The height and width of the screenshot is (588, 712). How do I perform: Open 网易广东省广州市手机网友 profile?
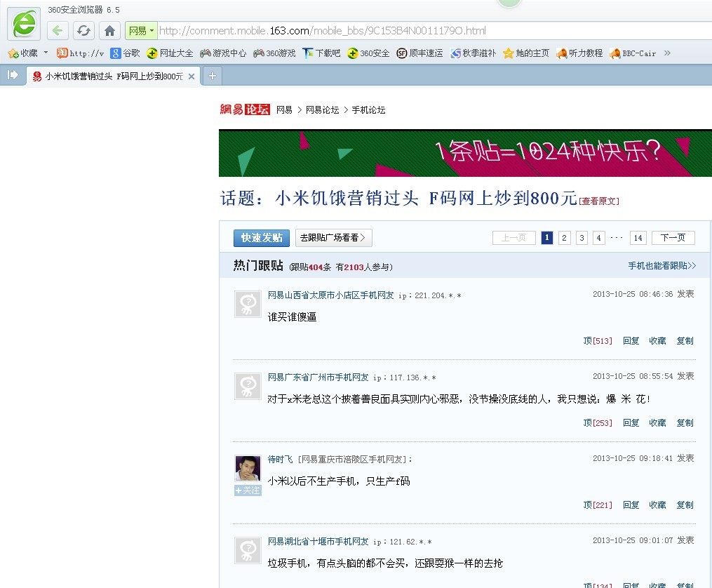318,377
